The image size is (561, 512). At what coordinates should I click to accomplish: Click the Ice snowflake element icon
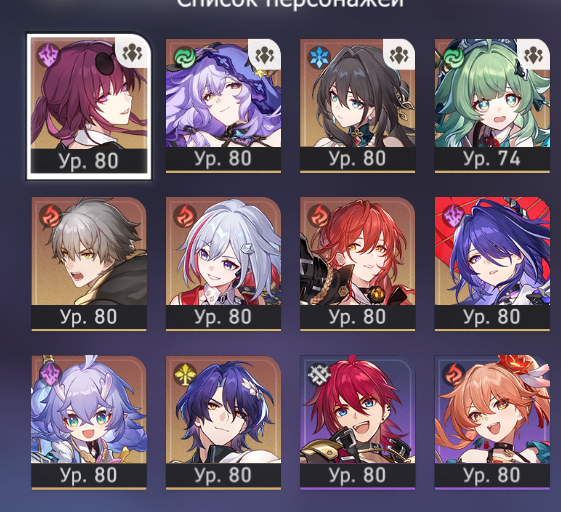(318, 57)
